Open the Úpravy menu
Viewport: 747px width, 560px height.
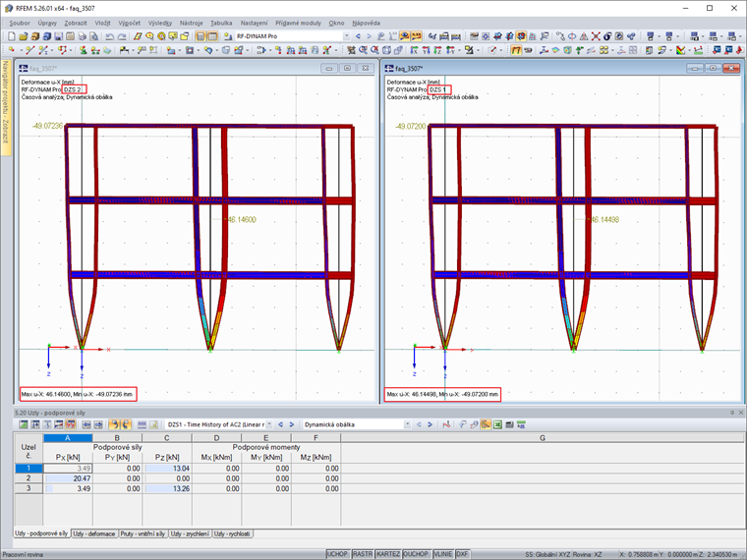coord(47,23)
